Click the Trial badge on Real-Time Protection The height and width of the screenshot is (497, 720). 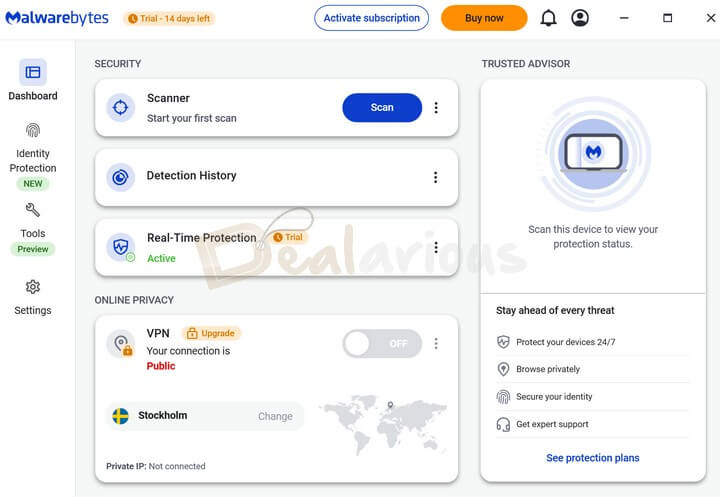[x=288, y=237]
